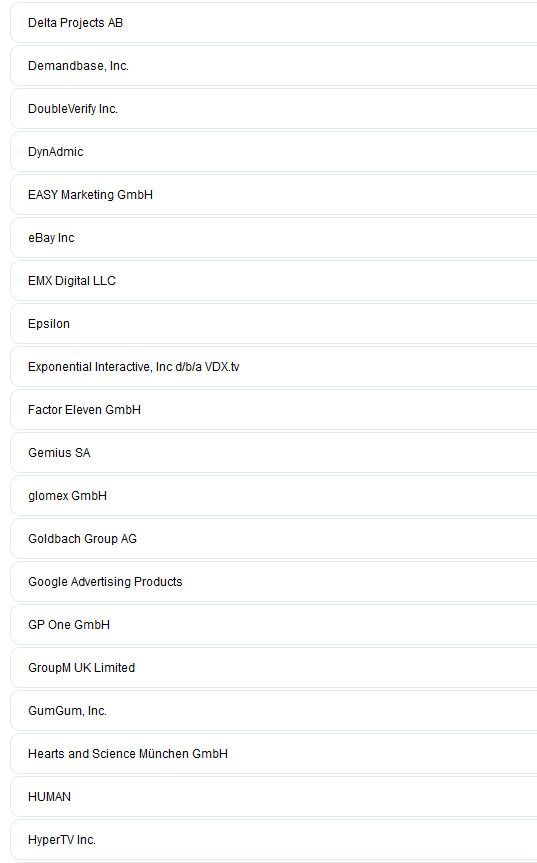Expand the HyperTV Inc. entry
Viewport: 537px width, 863px height.
pos(274,838)
